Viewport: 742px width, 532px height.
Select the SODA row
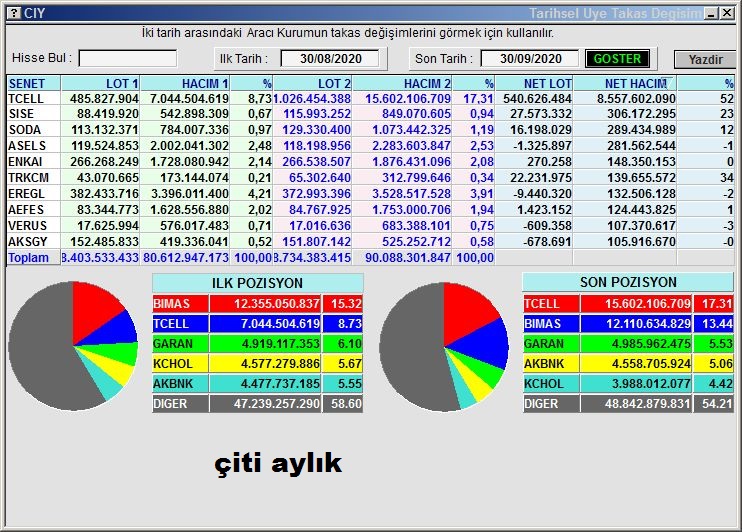pos(371,130)
